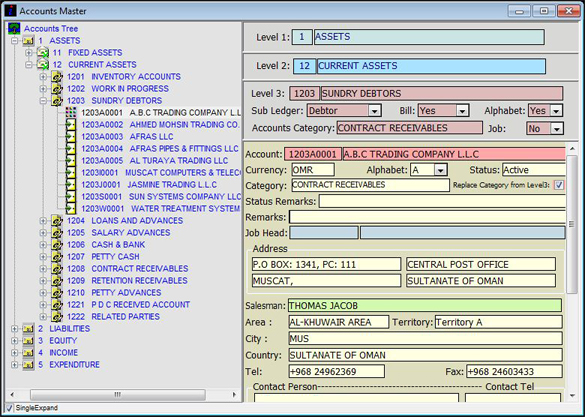Screen dimensions: 585x417
Task: Click the tree horizontal scrollbar thumb
Action: 118,395
